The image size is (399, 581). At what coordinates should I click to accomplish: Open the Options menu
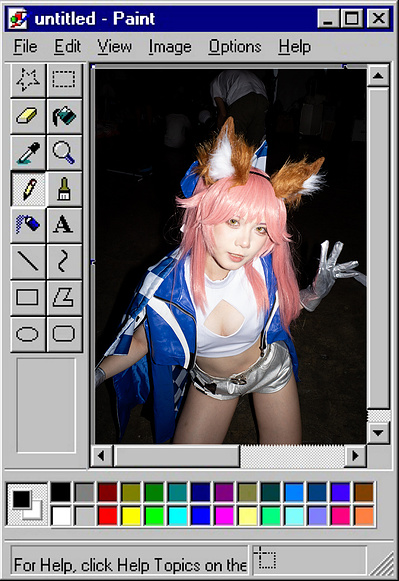tap(235, 47)
